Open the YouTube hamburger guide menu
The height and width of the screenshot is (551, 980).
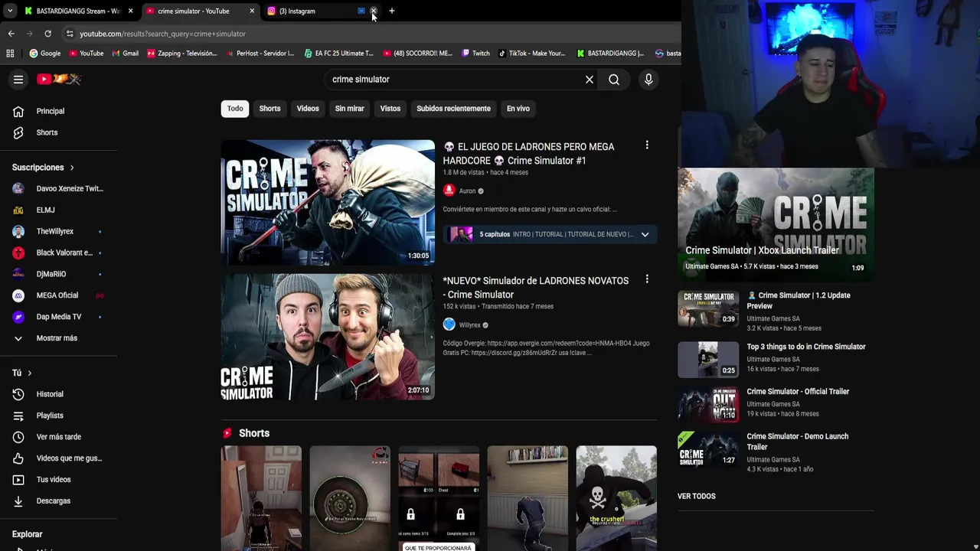point(18,80)
